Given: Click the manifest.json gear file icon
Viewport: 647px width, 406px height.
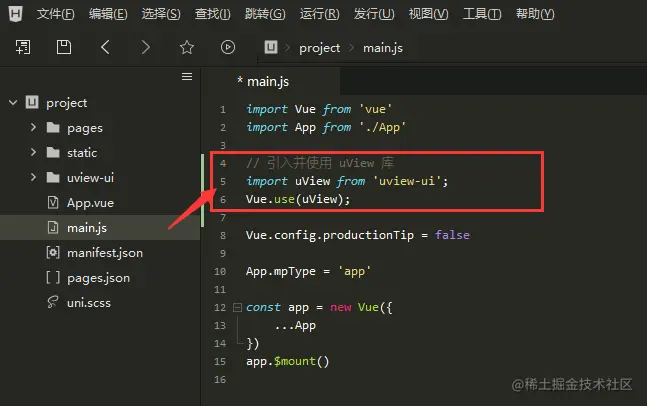Looking at the screenshot, I should 53,253.
